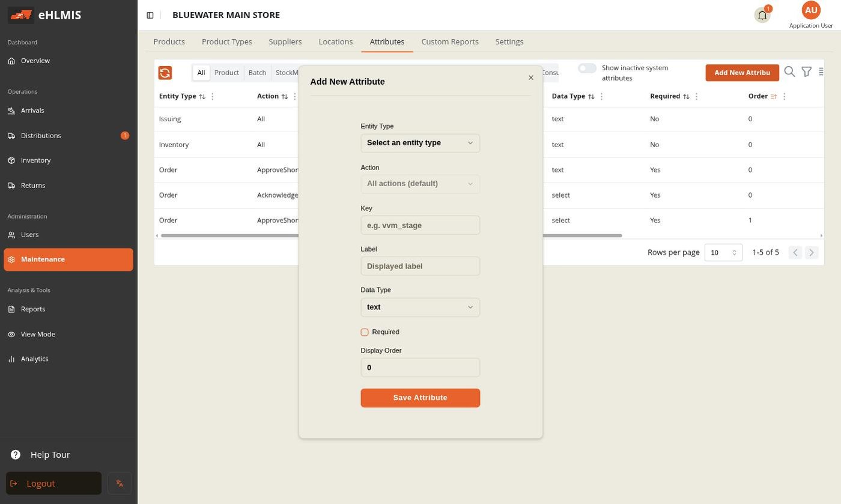Switch to the Settings tab

pos(509,42)
